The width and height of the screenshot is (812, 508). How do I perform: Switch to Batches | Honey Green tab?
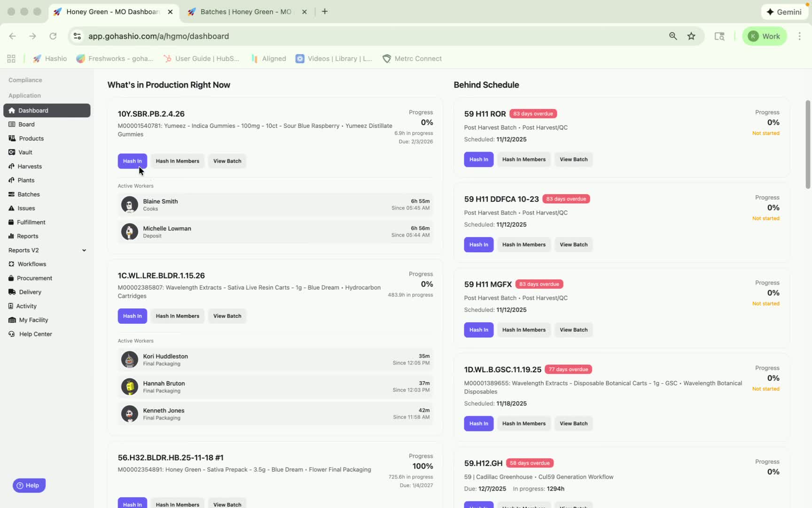tap(246, 12)
